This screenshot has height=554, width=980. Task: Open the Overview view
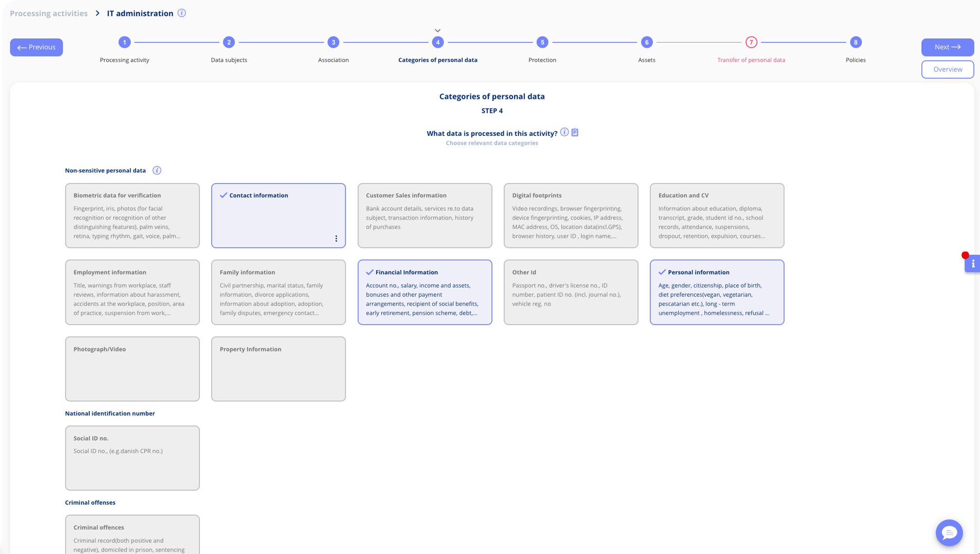click(947, 69)
